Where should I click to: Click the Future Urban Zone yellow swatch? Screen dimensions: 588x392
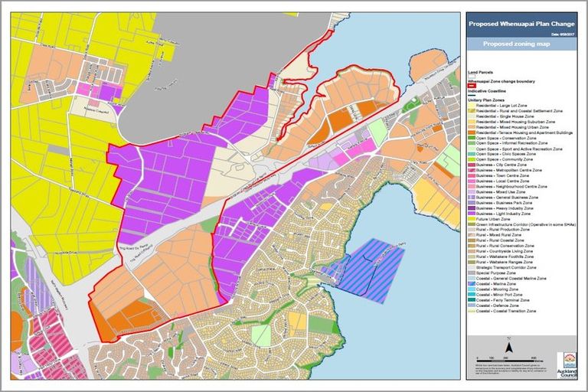pyautogui.click(x=471, y=218)
